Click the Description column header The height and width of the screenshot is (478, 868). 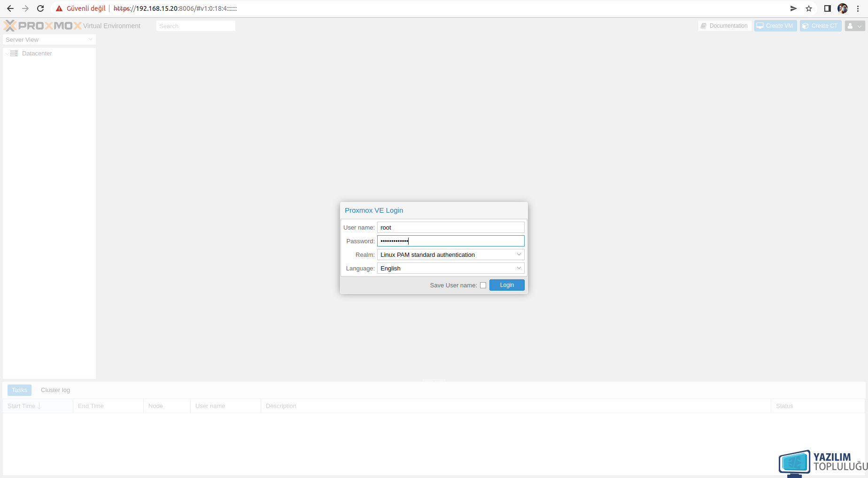click(x=516, y=406)
